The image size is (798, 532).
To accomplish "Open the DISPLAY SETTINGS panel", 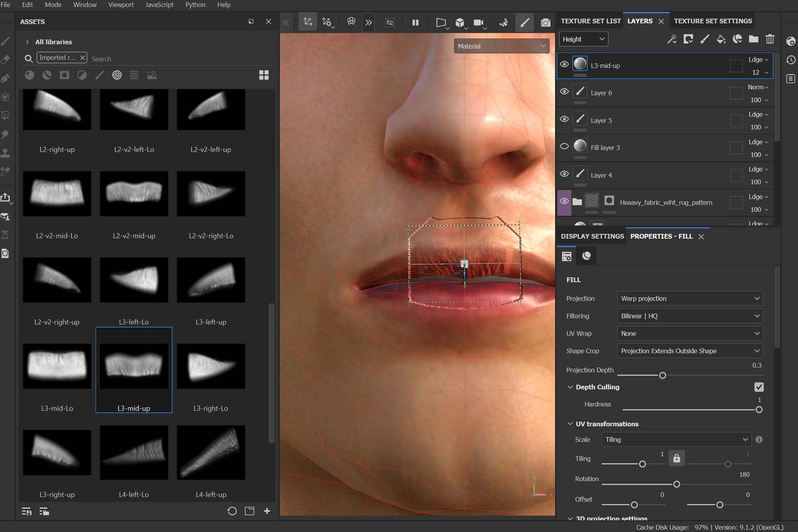I will pos(592,236).
